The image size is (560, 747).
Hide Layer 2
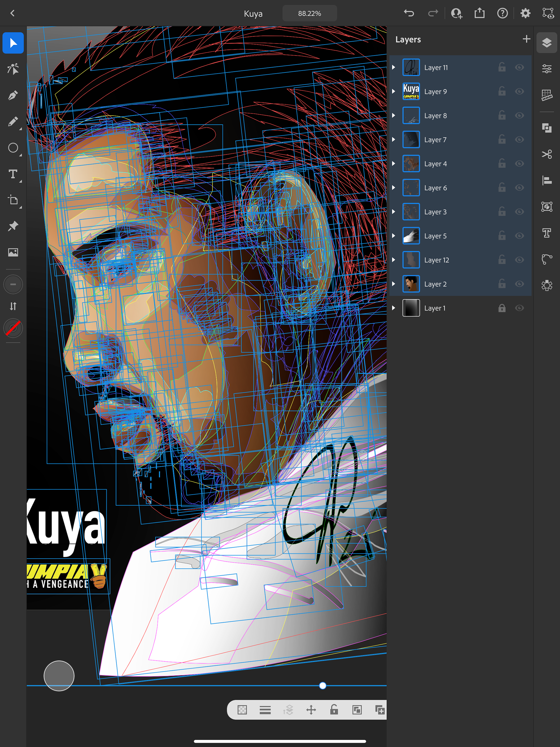coord(519,284)
